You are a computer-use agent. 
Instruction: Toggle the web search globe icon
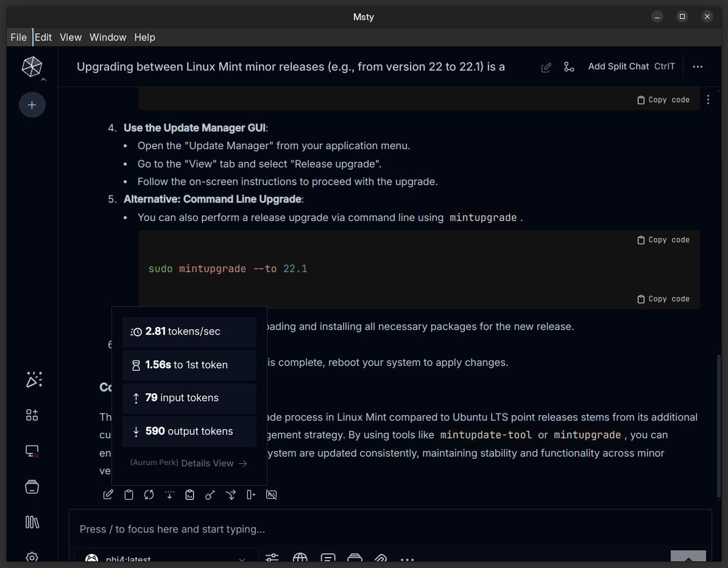300,558
